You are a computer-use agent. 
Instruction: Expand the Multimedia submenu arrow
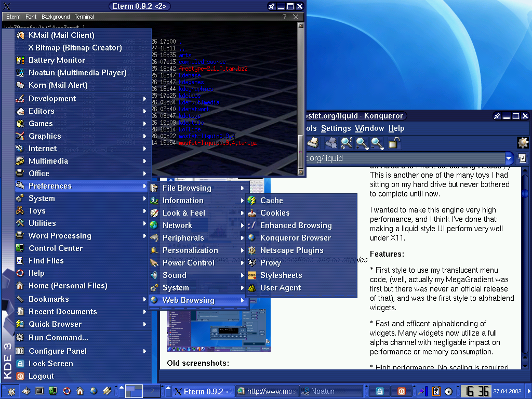coord(145,161)
